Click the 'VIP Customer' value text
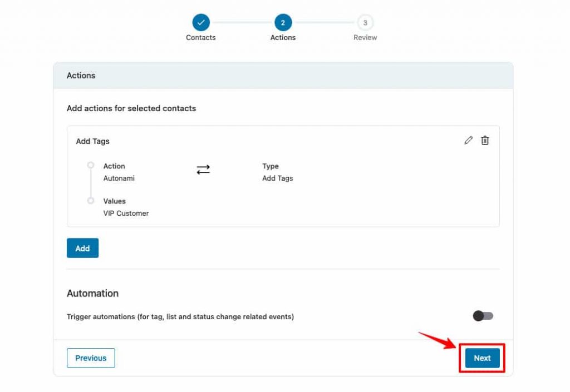 point(126,214)
